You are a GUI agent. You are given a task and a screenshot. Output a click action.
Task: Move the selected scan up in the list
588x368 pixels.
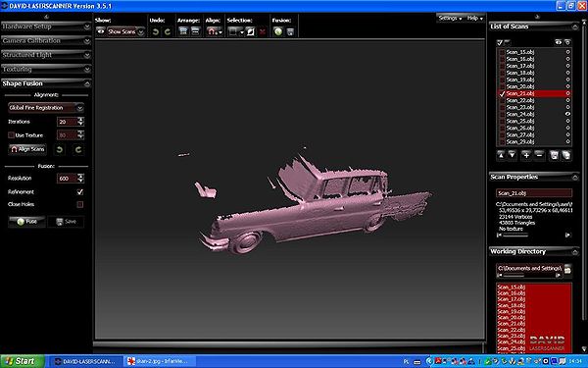tap(501, 155)
